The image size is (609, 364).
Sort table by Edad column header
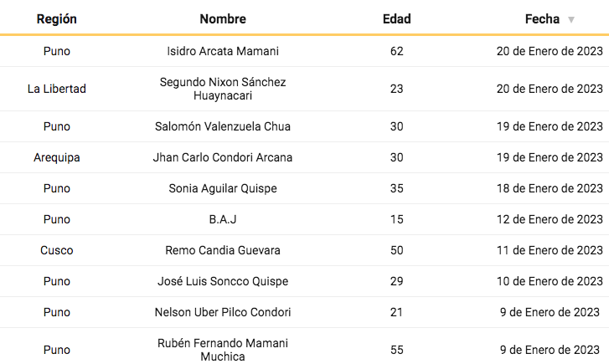pyautogui.click(x=396, y=18)
